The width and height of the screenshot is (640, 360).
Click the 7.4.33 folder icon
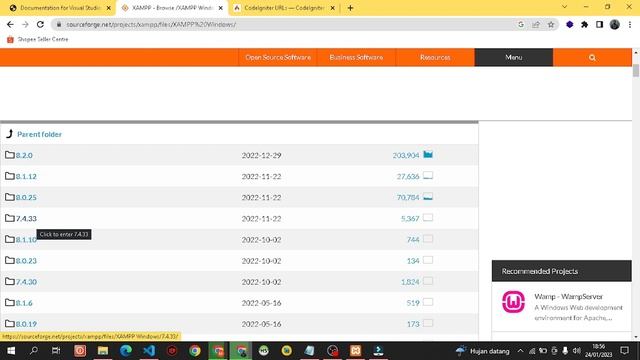(x=10, y=218)
